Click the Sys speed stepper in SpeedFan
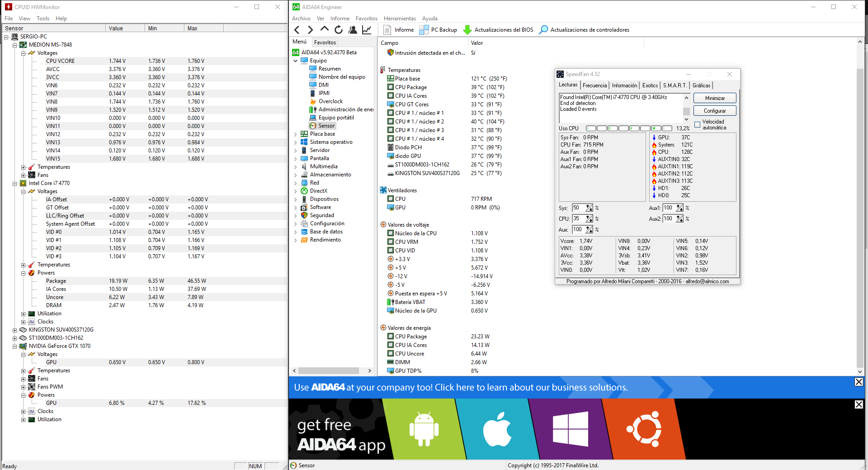The width and height of the screenshot is (868, 470). click(589, 208)
